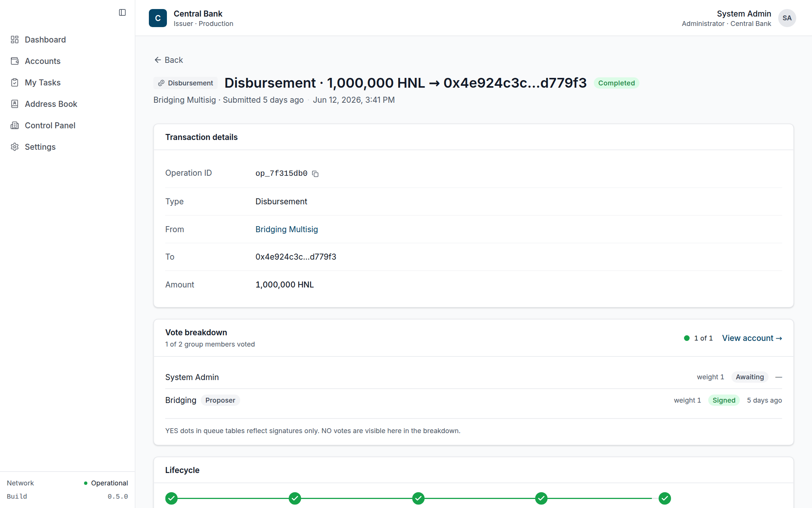Select the 0x4e924c3c...d779f3 recipient address
812x508 pixels.
click(296, 257)
